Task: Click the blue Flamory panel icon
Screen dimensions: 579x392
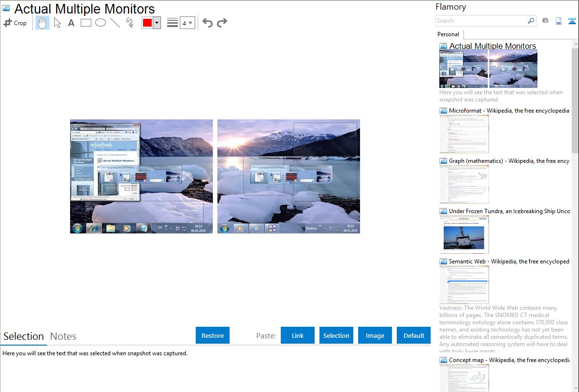Action: pos(572,21)
